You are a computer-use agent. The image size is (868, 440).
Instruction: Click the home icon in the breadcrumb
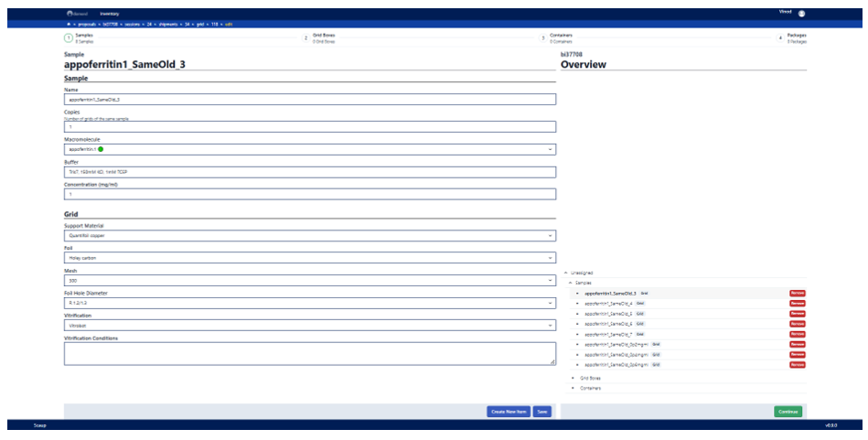pyautogui.click(x=68, y=25)
